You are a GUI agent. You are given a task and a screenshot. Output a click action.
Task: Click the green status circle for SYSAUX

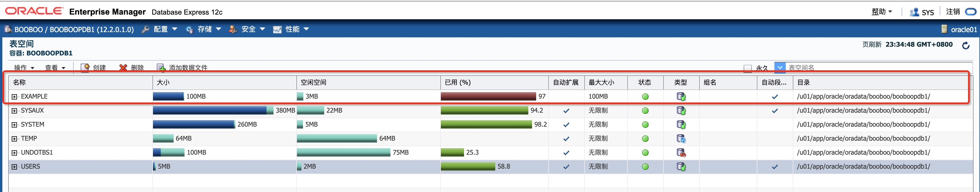click(x=645, y=111)
